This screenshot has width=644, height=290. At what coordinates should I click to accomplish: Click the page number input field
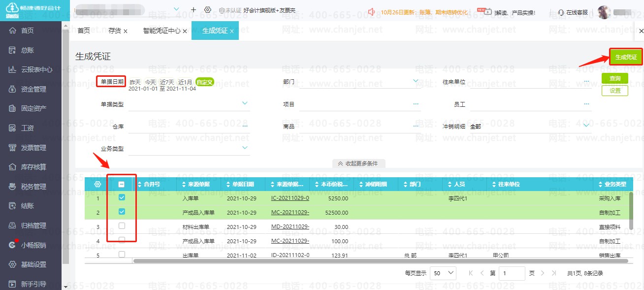point(512,273)
